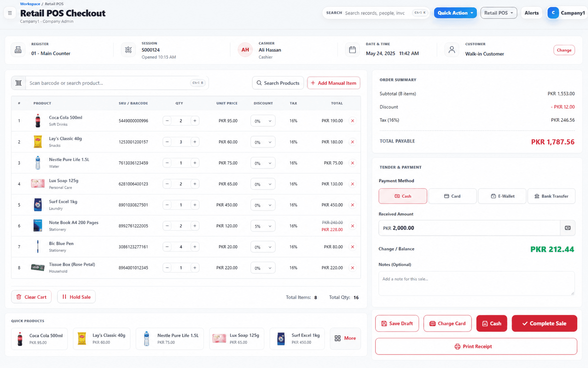Increase Nestle Pure Life quantity

click(x=195, y=163)
